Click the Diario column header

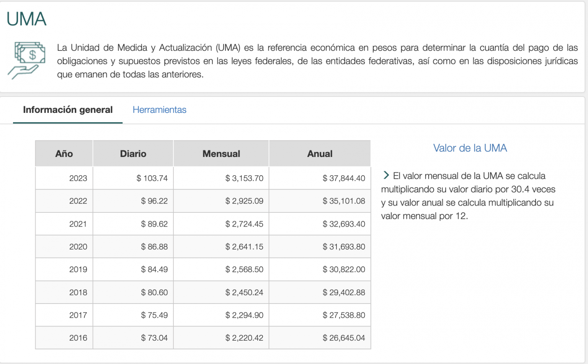(133, 153)
